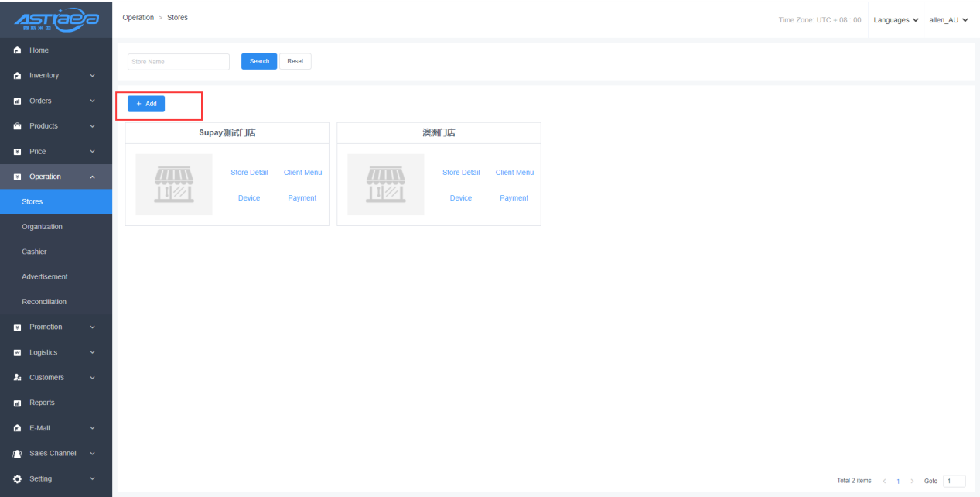Click the Setting gear icon

[16, 478]
